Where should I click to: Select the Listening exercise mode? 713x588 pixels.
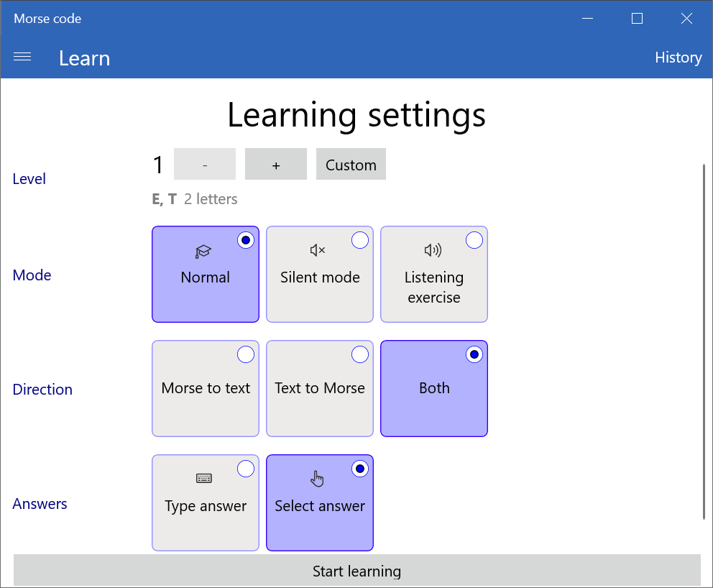[x=434, y=274]
